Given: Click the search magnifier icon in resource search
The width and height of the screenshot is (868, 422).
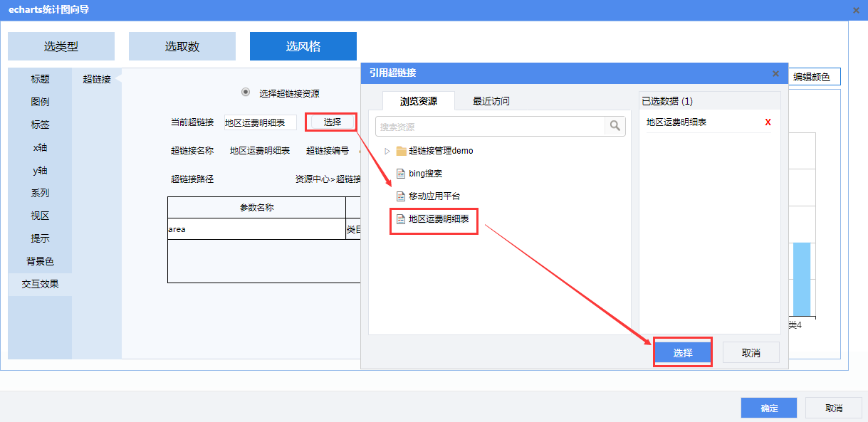Looking at the screenshot, I should click(x=614, y=127).
